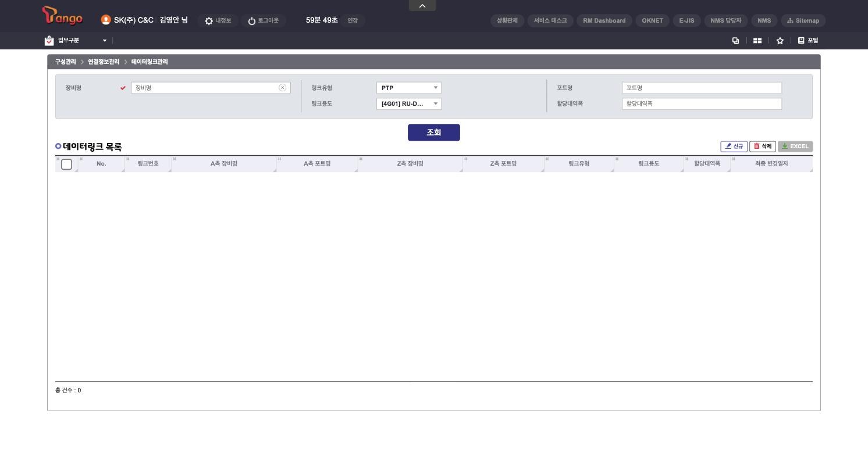Image resolution: width=868 pixels, height=472 pixels.
Task: Open favorites star icon
Action: coord(780,41)
